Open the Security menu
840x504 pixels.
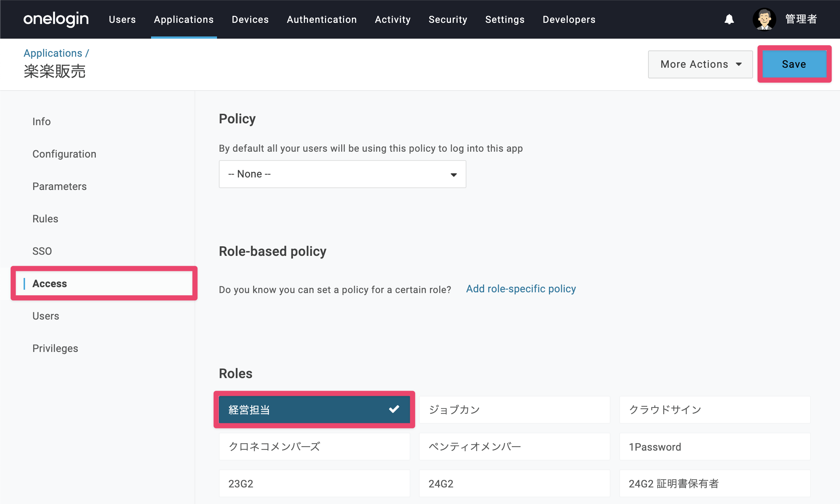pyautogui.click(x=448, y=19)
